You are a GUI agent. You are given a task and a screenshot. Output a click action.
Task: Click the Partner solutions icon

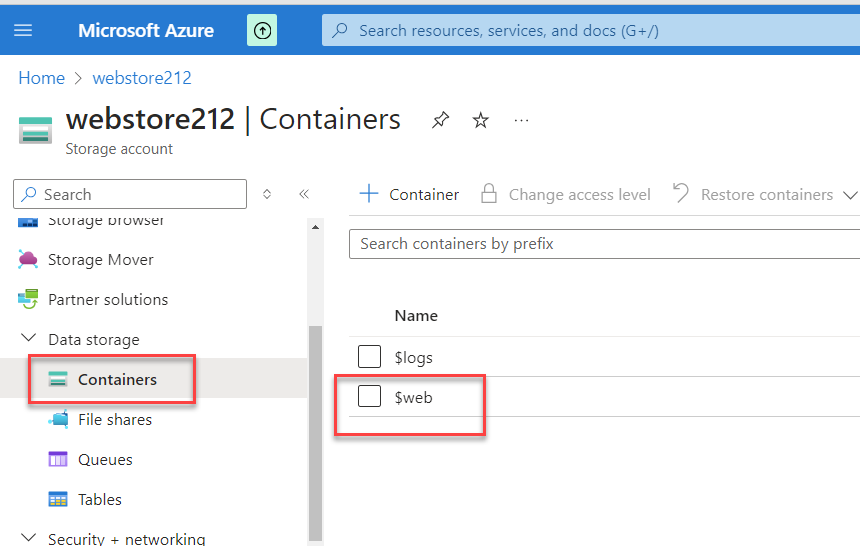pyautogui.click(x=28, y=300)
